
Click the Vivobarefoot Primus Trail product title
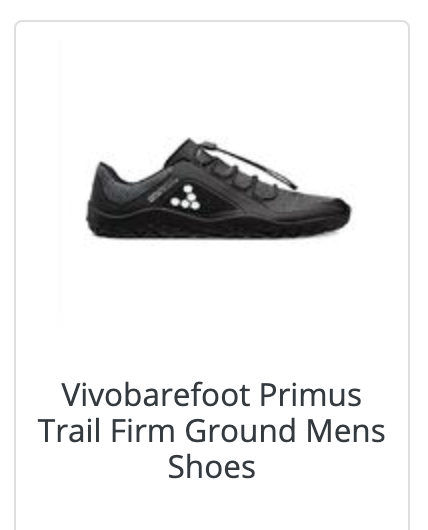(x=212, y=430)
